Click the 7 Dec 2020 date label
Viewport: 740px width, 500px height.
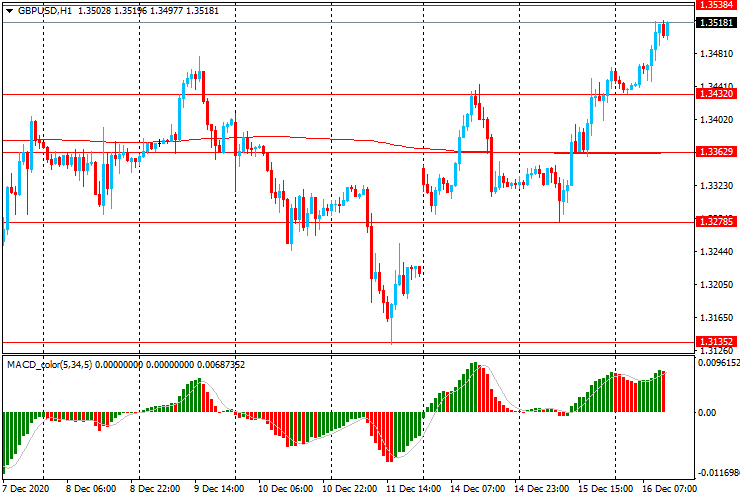pos(26,490)
